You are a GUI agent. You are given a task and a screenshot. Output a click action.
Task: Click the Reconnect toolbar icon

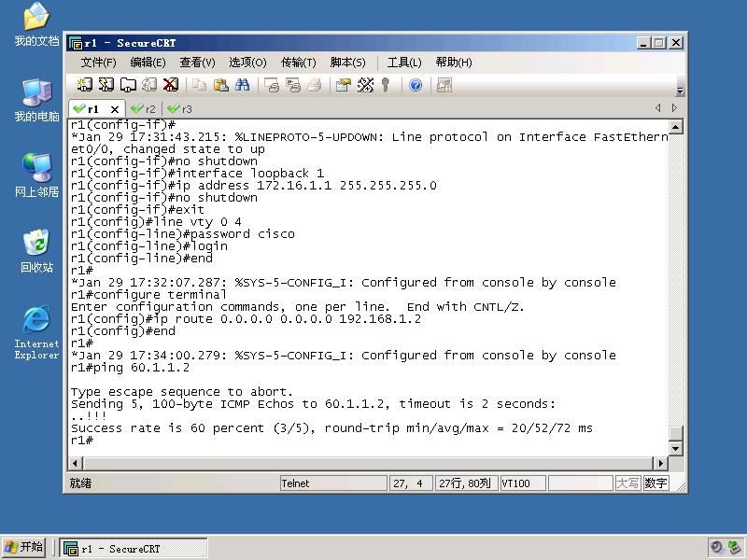coord(149,85)
